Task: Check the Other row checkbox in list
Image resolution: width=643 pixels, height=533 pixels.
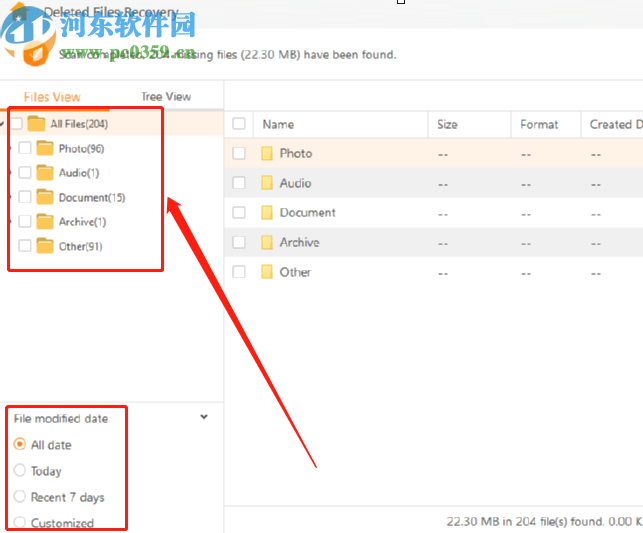Action: click(239, 272)
